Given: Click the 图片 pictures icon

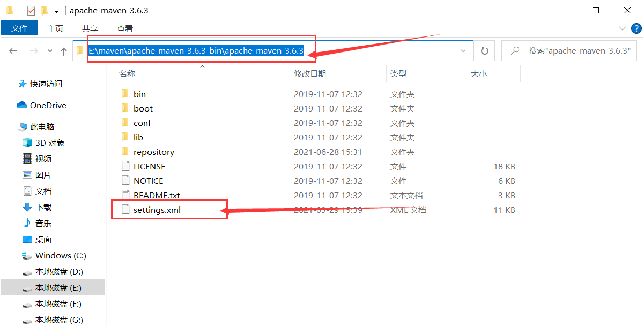Looking at the screenshot, I should [x=27, y=175].
